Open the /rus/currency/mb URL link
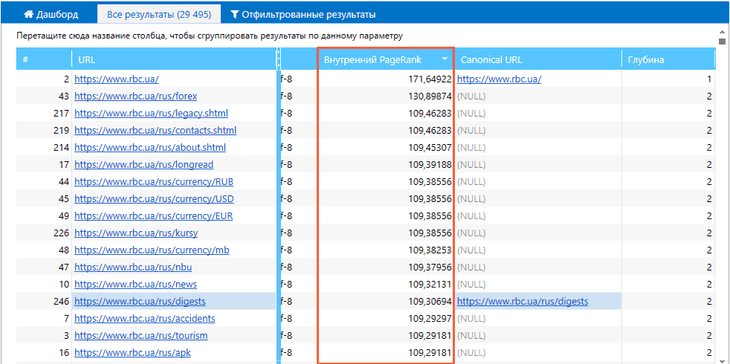Viewport: 730px width, 364px height. coord(152,250)
